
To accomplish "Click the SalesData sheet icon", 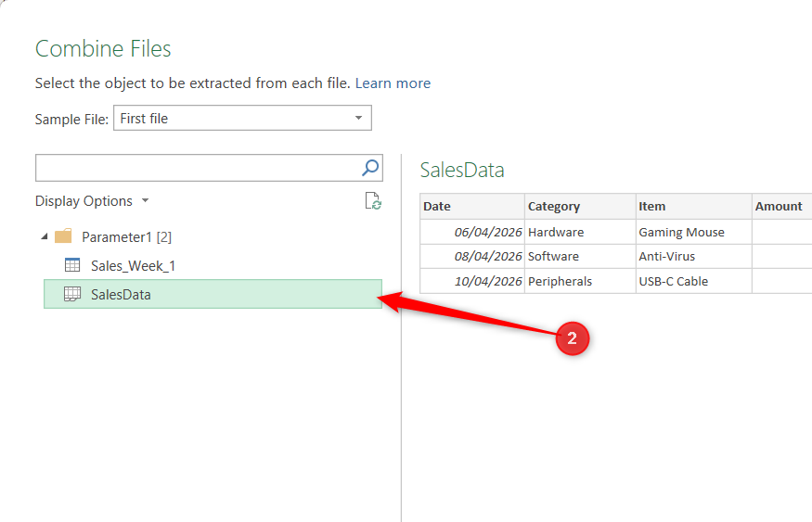I will [72, 294].
